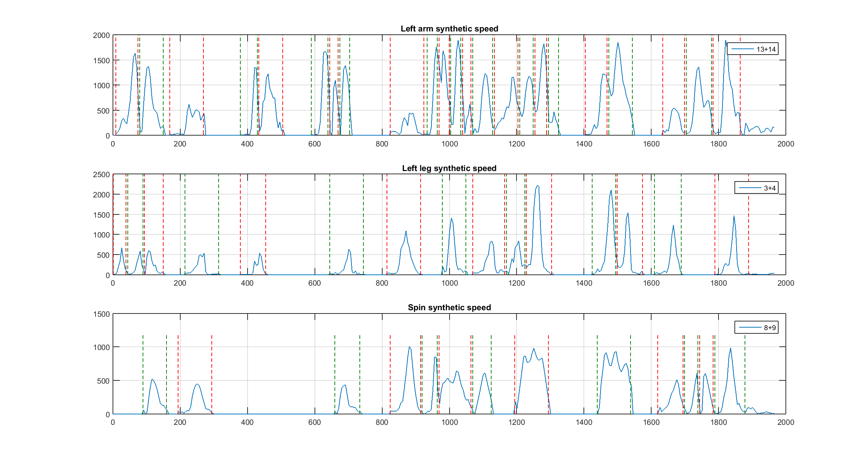This screenshot has width=868, height=465.
Task: Click x-axis tick 1000 under Left arm plot
Action: point(449,144)
